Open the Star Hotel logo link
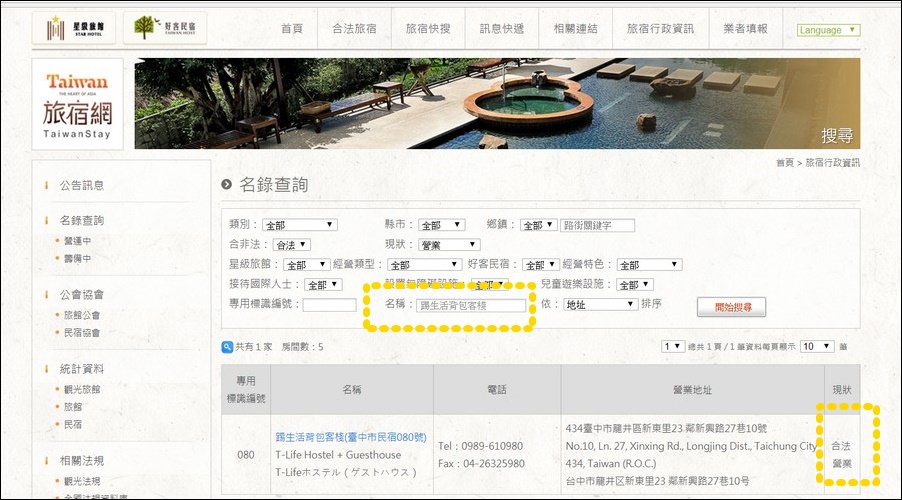Screen dimensions: 902x500 coord(74,28)
